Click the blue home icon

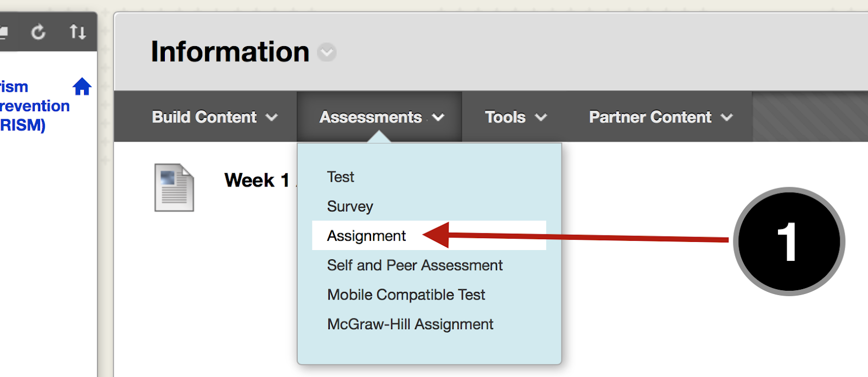(x=82, y=87)
